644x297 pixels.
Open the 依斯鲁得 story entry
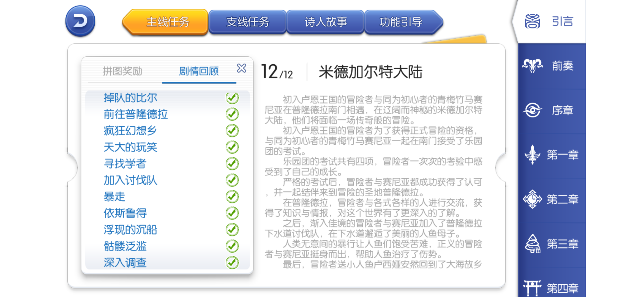click(x=125, y=213)
